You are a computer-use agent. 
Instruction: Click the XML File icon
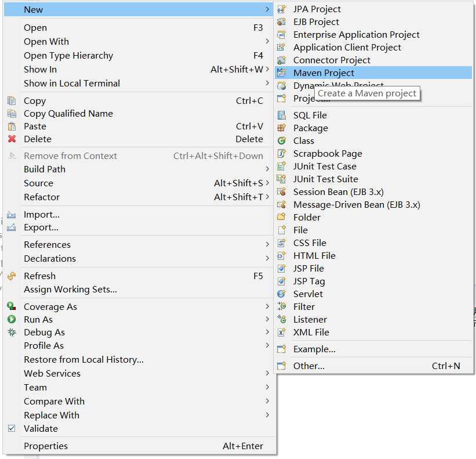coord(281,332)
